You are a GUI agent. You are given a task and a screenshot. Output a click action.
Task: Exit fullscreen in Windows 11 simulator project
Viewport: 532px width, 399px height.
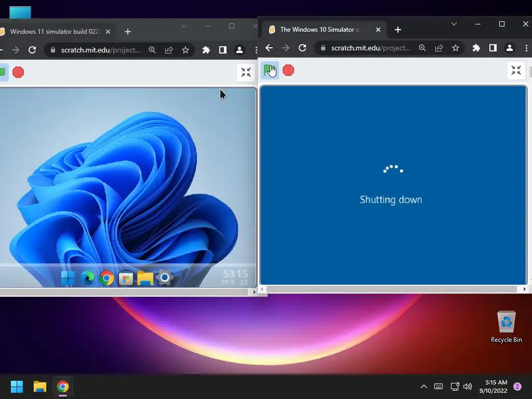tap(246, 72)
